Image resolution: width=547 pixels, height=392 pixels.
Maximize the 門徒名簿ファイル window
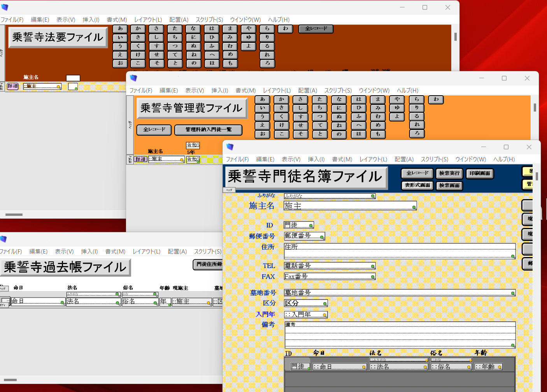506,147
